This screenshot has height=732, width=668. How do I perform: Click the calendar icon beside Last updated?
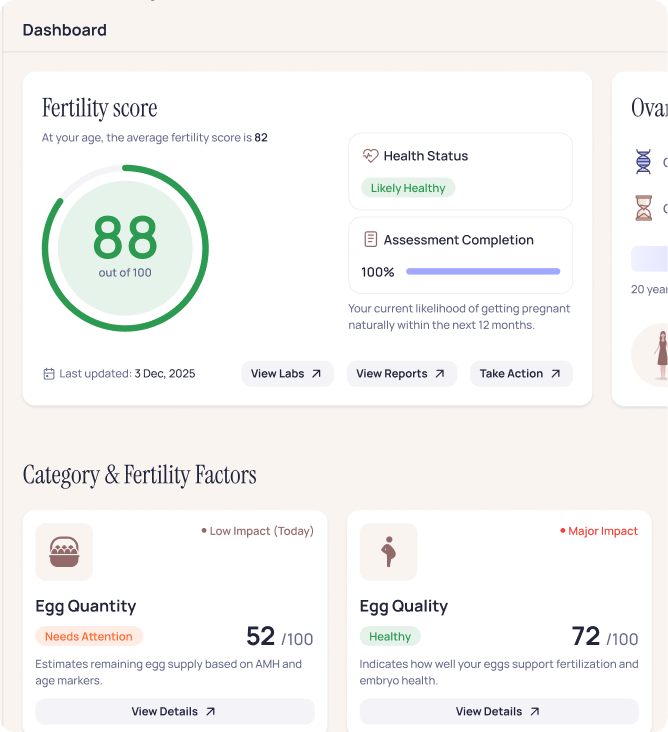(x=48, y=374)
